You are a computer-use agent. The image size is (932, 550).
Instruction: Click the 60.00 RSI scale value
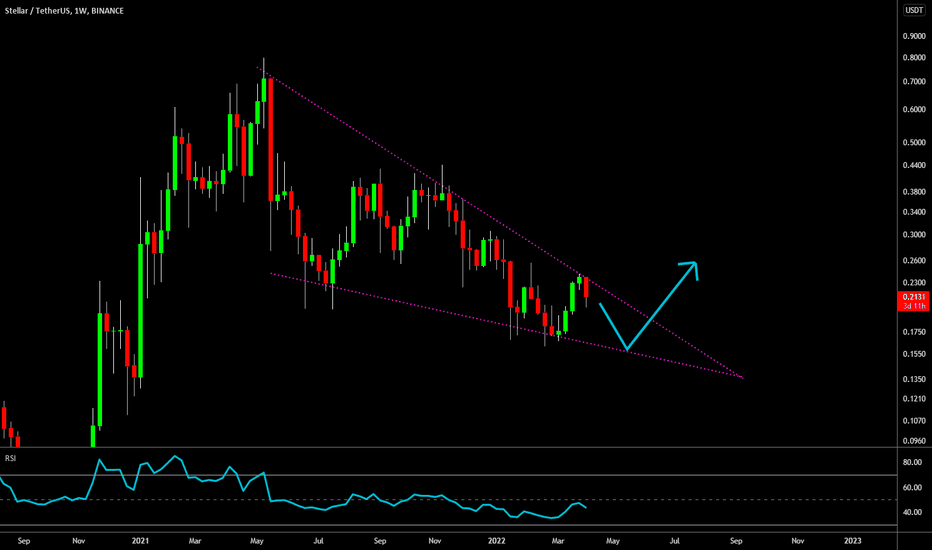tap(912, 488)
